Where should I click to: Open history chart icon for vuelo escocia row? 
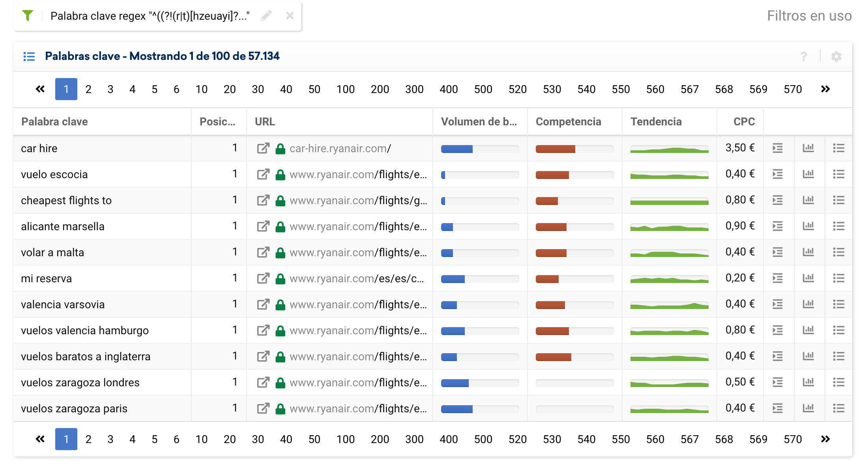pos(808,174)
